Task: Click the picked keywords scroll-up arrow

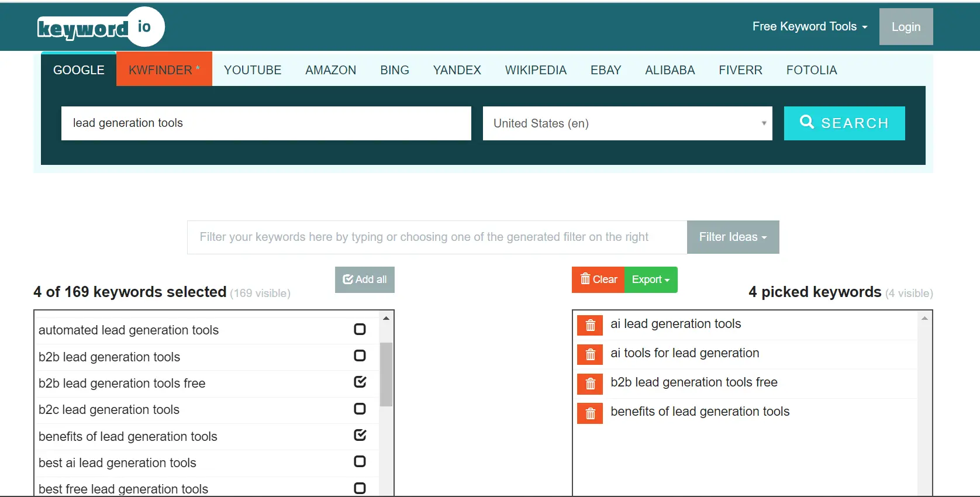Action: [924, 318]
